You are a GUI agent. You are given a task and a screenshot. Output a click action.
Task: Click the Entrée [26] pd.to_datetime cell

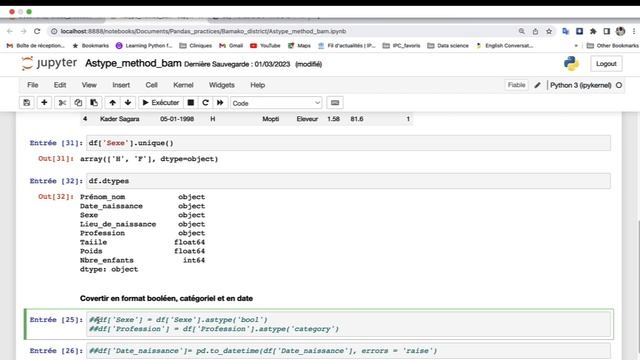(x=349, y=351)
